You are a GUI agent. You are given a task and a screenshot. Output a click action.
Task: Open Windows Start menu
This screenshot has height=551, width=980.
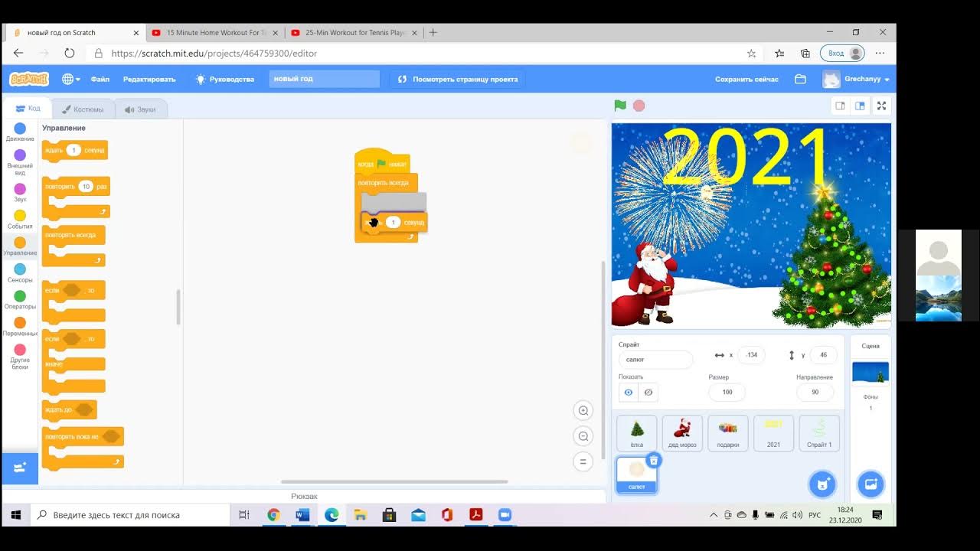(16, 515)
